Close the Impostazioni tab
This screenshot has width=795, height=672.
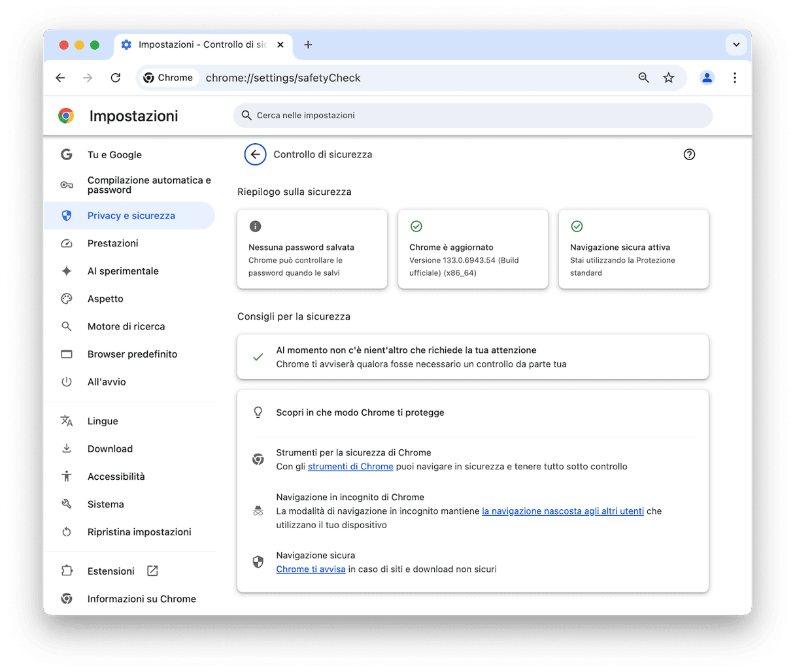point(280,44)
